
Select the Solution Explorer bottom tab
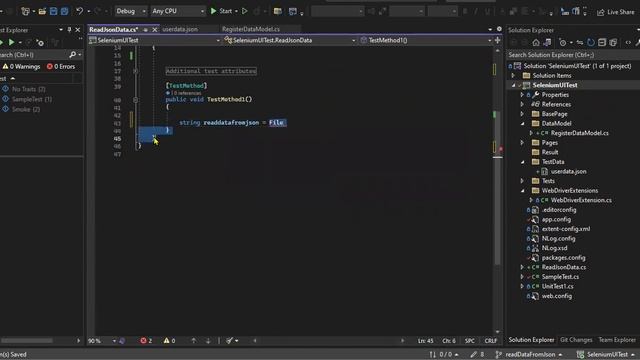click(531, 340)
